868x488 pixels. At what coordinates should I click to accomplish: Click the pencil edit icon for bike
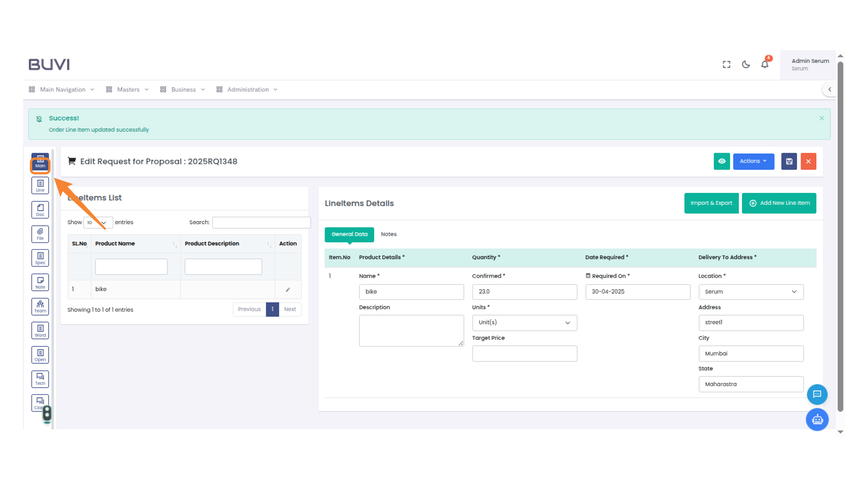point(288,290)
